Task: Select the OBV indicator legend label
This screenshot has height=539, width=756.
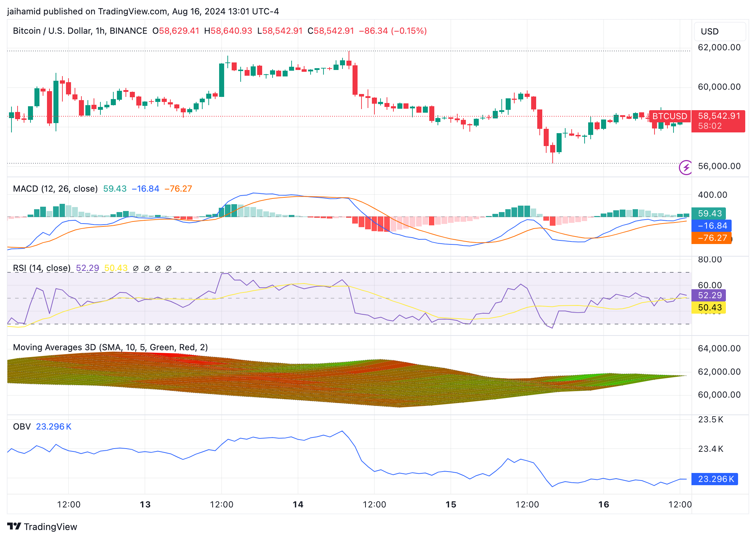Action: (x=22, y=427)
